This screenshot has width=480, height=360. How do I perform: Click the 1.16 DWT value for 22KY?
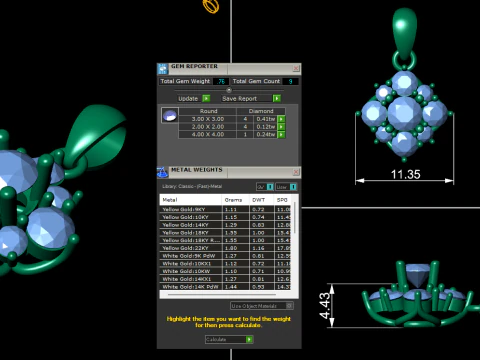tap(258, 248)
